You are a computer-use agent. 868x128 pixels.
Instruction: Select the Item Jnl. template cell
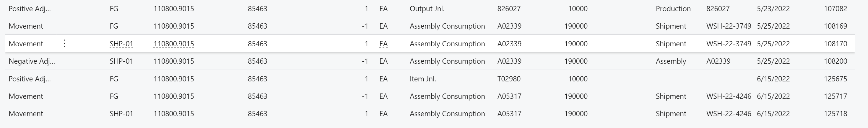coord(422,79)
